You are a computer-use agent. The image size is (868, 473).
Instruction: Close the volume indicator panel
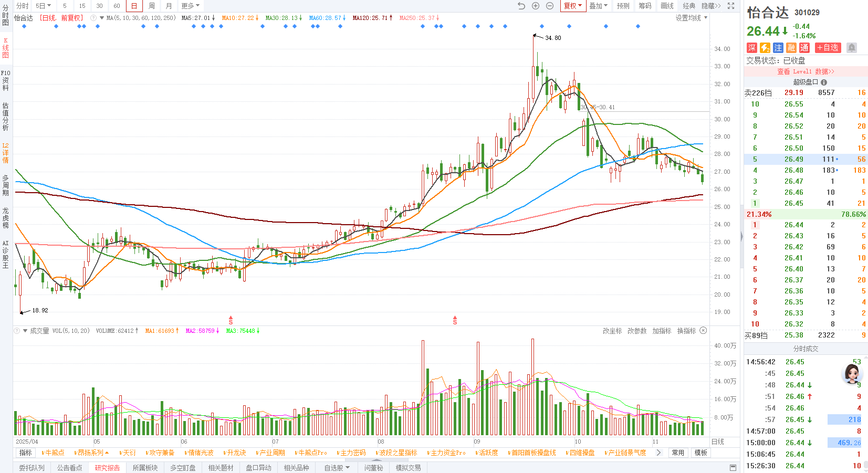tap(703, 331)
